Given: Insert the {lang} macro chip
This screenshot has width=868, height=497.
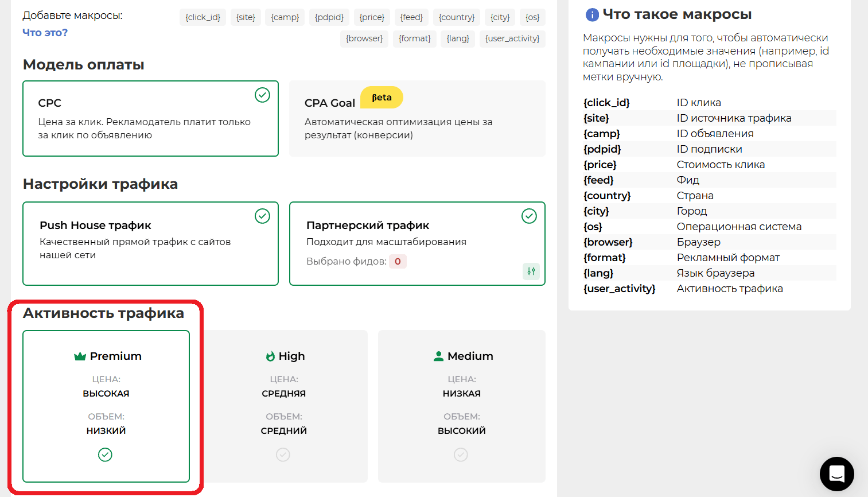Looking at the screenshot, I should point(458,38).
